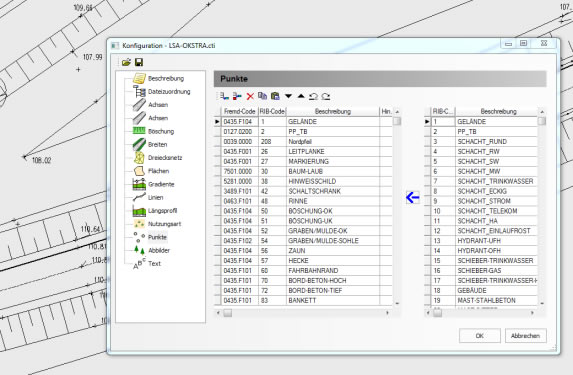This screenshot has width=573, height=375.
Task: Click the Beschreibung notepad icon in the tree
Action: click(139, 78)
